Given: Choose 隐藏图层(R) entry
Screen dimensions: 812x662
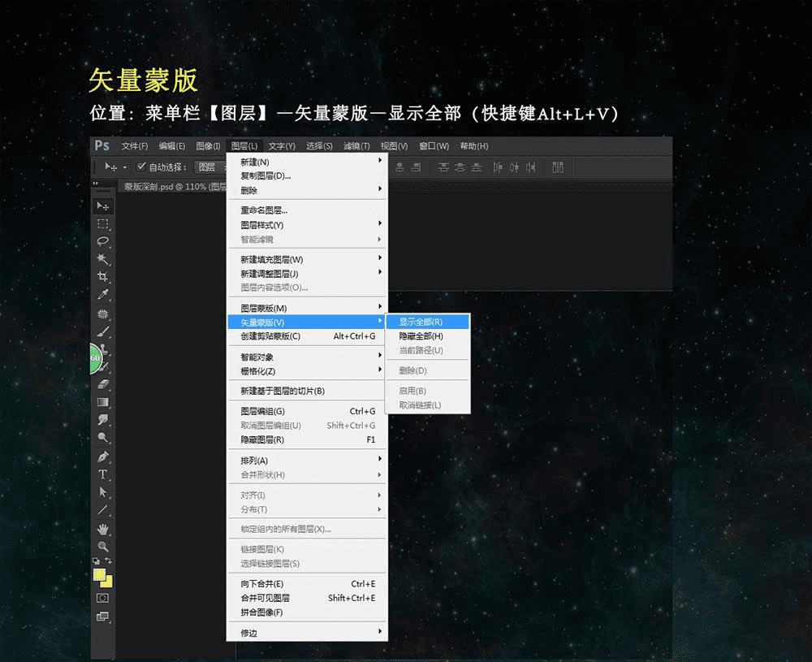Looking at the screenshot, I should 307,439.
